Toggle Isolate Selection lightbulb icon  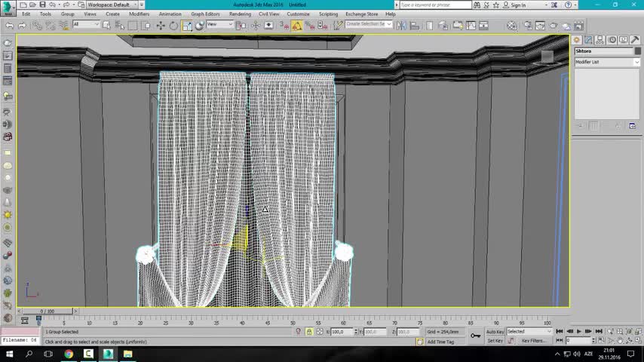point(298,332)
